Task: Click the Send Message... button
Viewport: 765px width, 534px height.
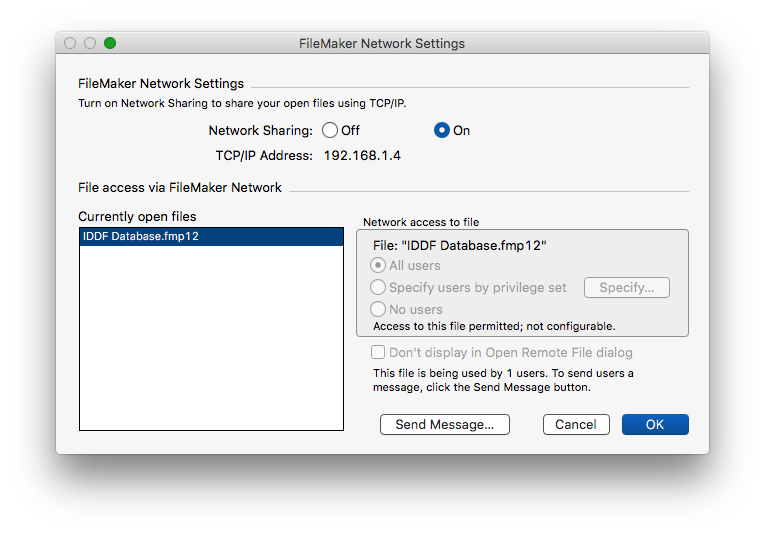Action: (x=444, y=424)
